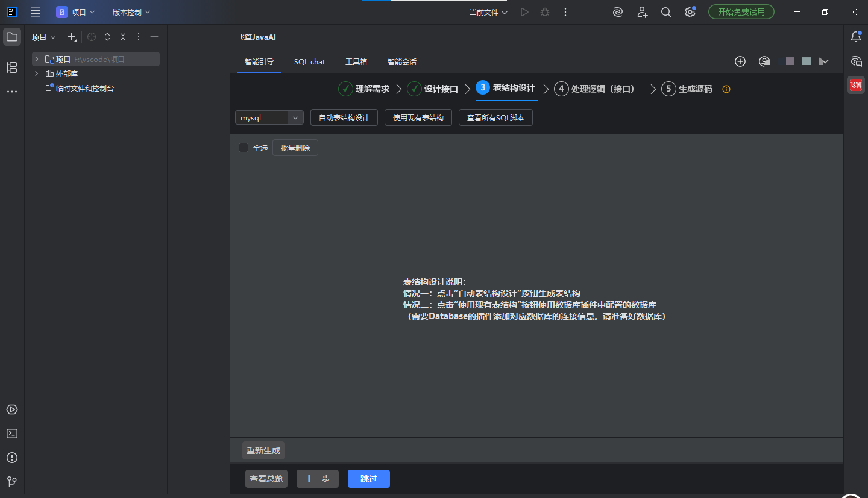This screenshot has width=868, height=498.
Task: Click the 飞算JavaAI panel title
Action: [x=257, y=37]
